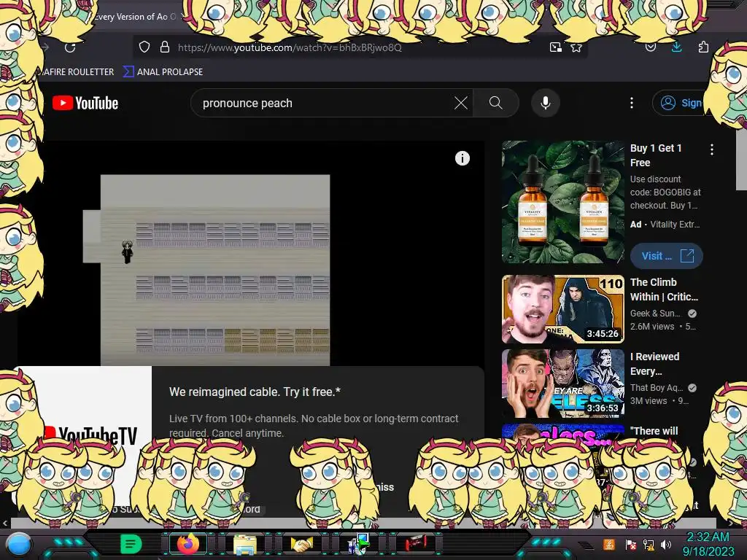Screen dimensions: 747x560
Task: Select the 'Every Version of Ao O' tab
Action: click(x=134, y=17)
